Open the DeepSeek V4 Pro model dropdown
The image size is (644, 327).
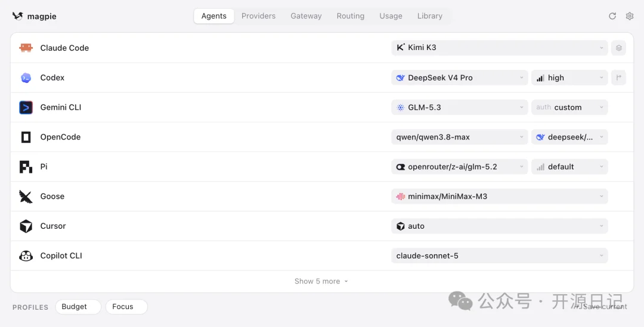[460, 77]
